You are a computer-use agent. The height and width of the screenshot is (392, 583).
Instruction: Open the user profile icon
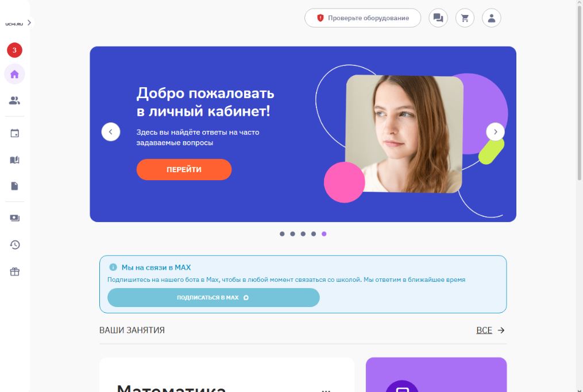(492, 18)
